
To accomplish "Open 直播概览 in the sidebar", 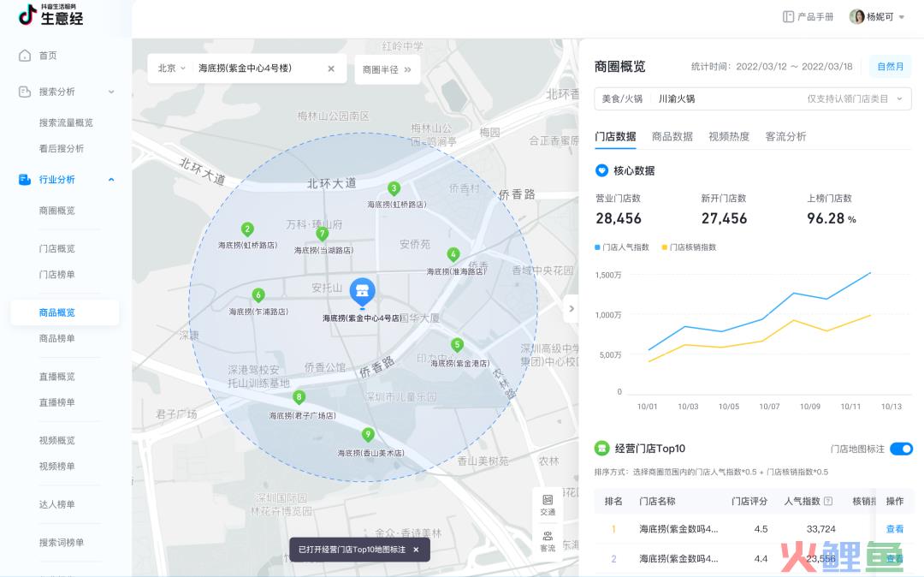I will [x=57, y=377].
